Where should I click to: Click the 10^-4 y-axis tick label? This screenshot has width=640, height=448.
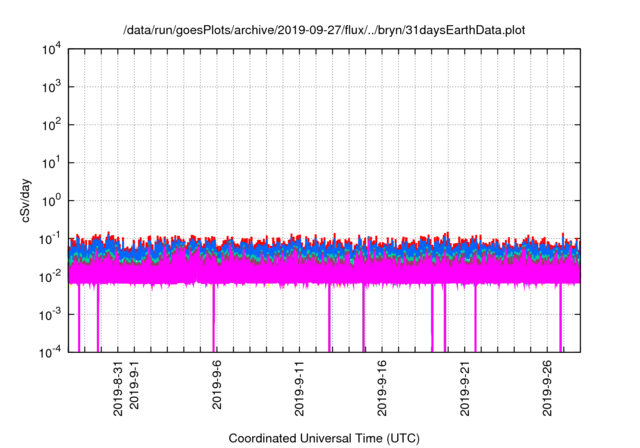[x=50, y=353]
